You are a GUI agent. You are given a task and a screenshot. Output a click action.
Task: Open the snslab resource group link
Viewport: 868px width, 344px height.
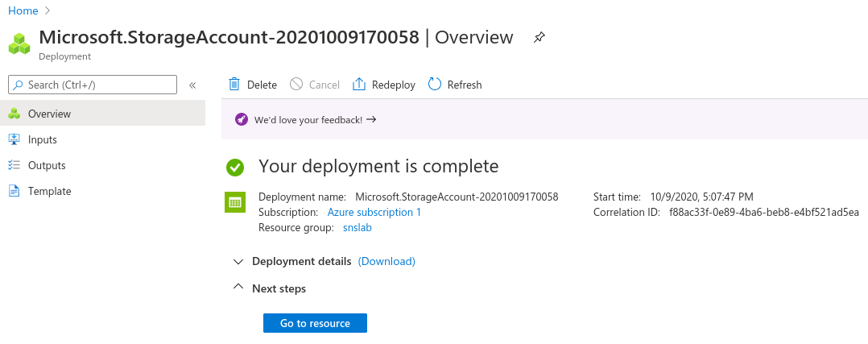tap(358, 228)
